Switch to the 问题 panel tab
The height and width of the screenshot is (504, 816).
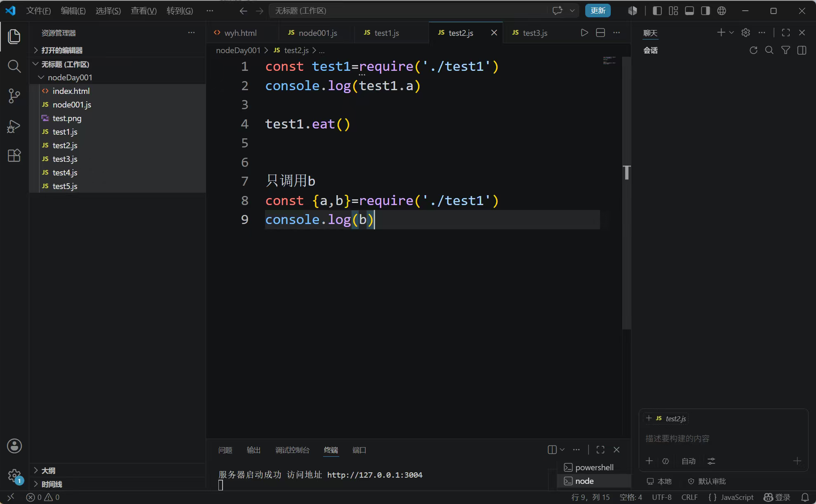tap(225, 450)
